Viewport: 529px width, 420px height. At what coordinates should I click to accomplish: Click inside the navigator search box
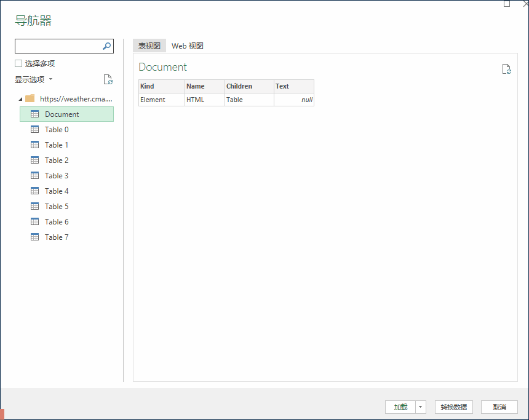[58, 46]
